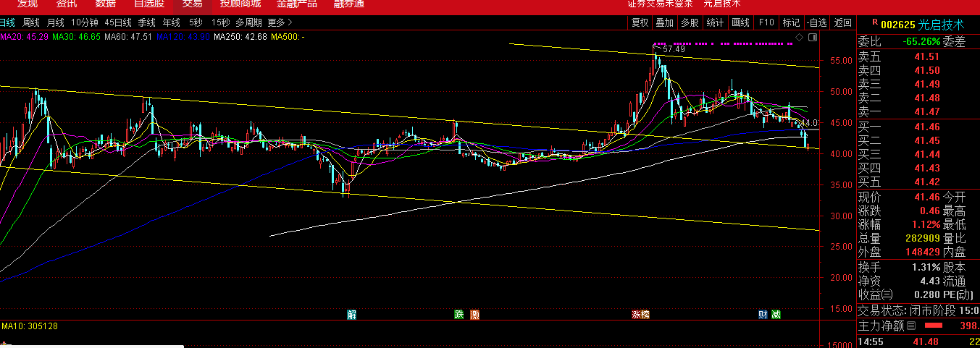Open the 数据 top menu
This screenshot has width=980, height=348.
pos(106,4)
